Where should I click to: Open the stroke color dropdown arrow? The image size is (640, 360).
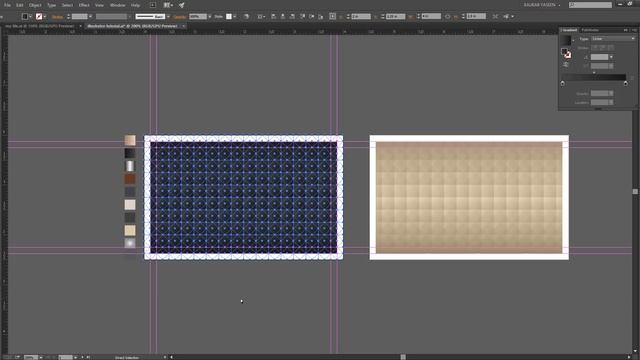click(44, 17)
